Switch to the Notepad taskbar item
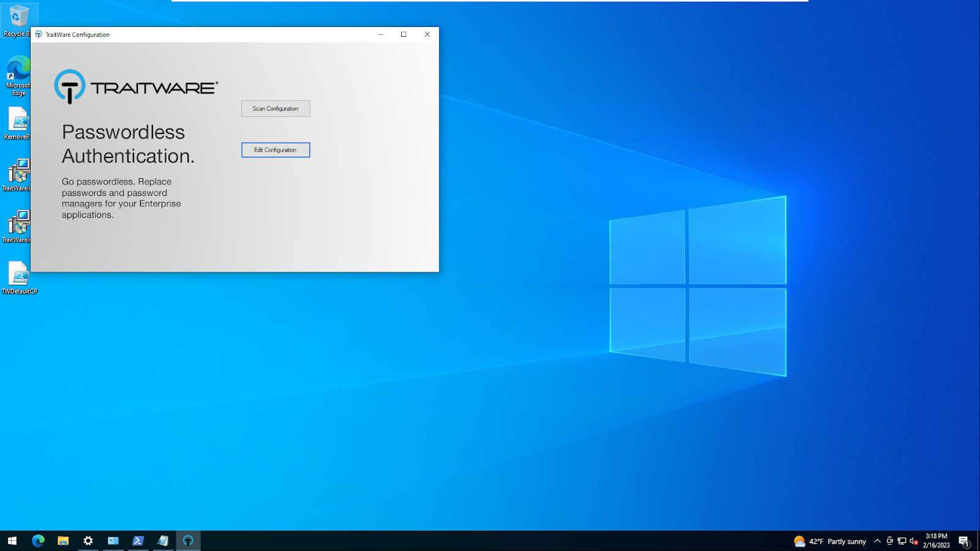 [x=163, y=541]
